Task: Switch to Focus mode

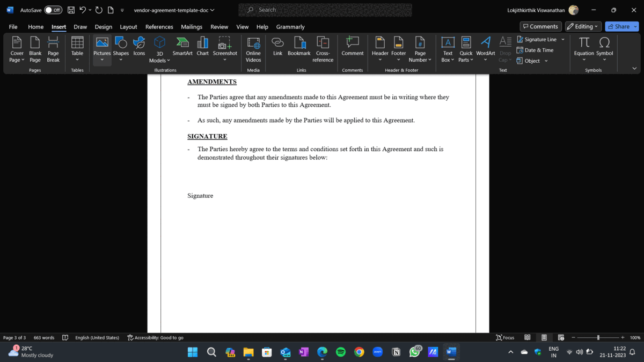Action: coord(505,338)
